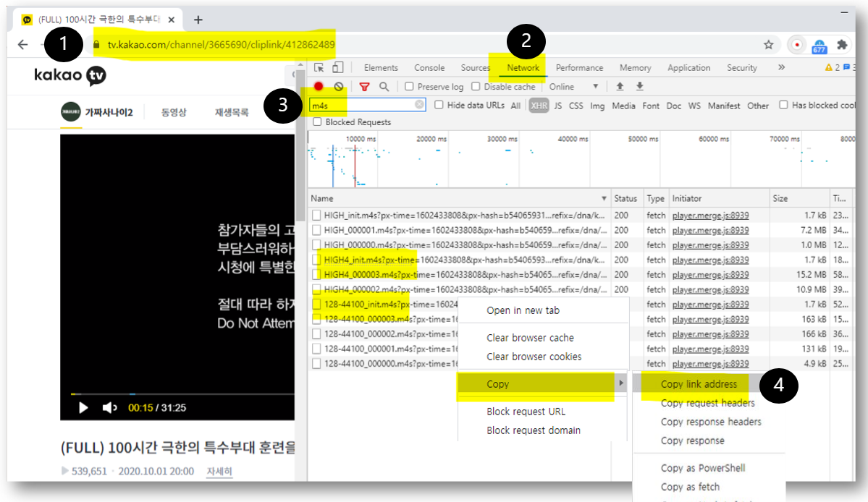Check Blocked Requests checkbox
Image resolution: width=868 pixels, height=502 pixels.
317,122
